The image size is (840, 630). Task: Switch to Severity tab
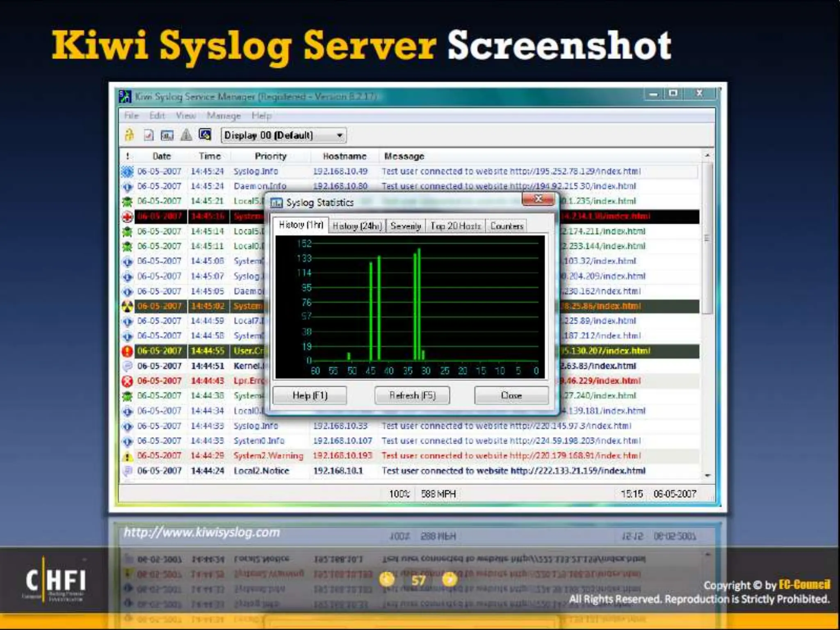(406, 226)
